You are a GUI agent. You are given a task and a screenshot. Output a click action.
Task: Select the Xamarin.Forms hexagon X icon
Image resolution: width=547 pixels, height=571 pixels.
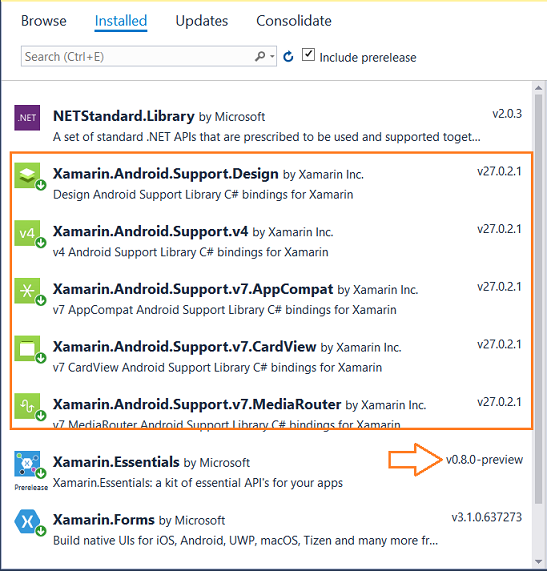click(x=27, y=521)
